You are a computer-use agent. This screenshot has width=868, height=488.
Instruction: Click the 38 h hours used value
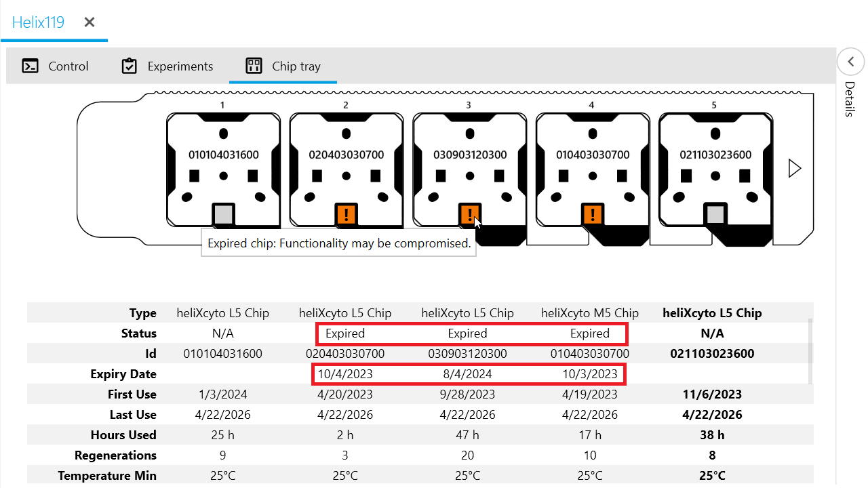pyautogui.click(x=712, y=435)
